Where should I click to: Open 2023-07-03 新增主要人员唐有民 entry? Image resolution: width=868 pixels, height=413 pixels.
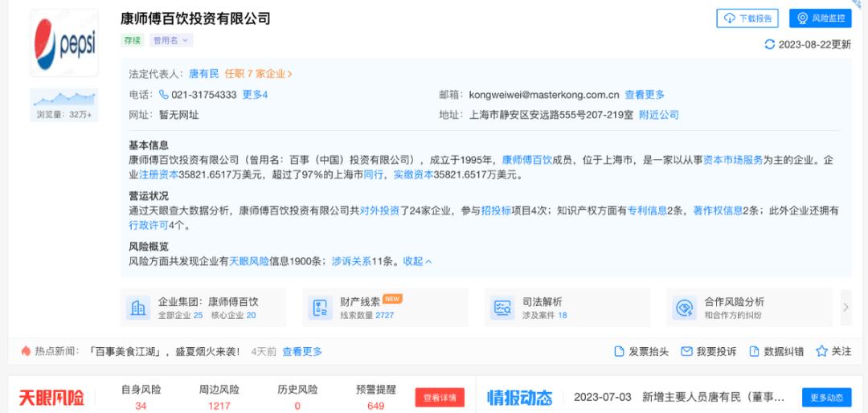click(679, 398)
